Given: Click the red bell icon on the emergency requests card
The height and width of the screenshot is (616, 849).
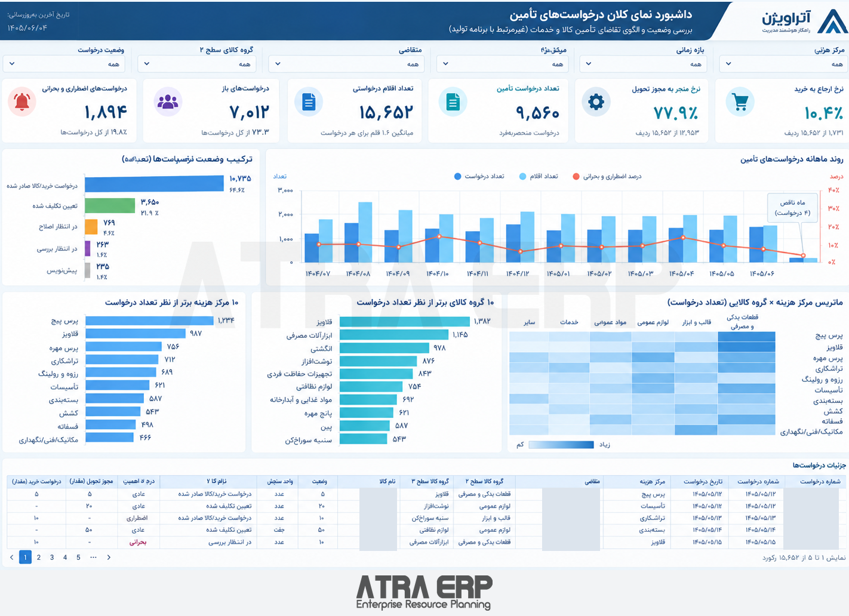Looking at the screenshot, I should 22,102.
